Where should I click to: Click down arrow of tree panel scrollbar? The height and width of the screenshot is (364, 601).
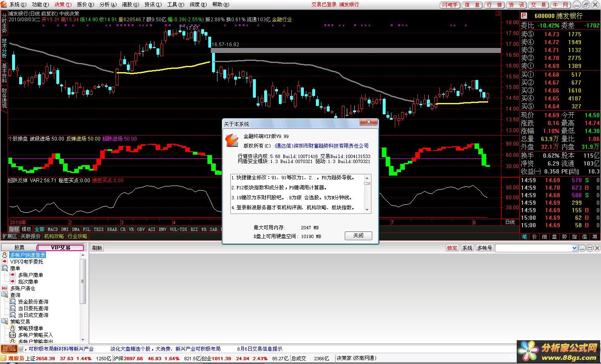click(x=83, y=340)
